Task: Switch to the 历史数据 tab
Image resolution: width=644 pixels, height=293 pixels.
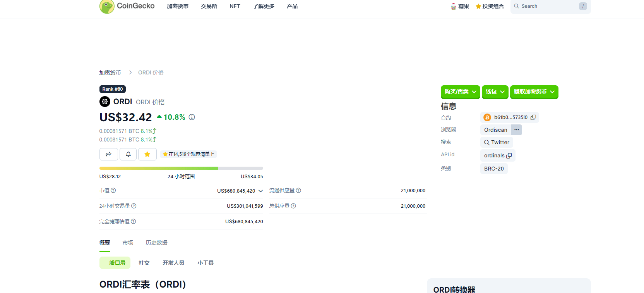Action: click(x=156, y=243)
